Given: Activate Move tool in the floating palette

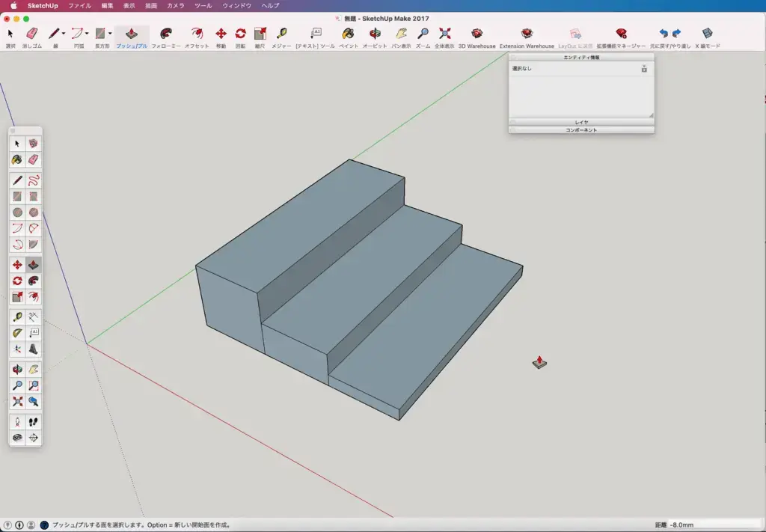Looking at the screenshot, I should 17,265.
